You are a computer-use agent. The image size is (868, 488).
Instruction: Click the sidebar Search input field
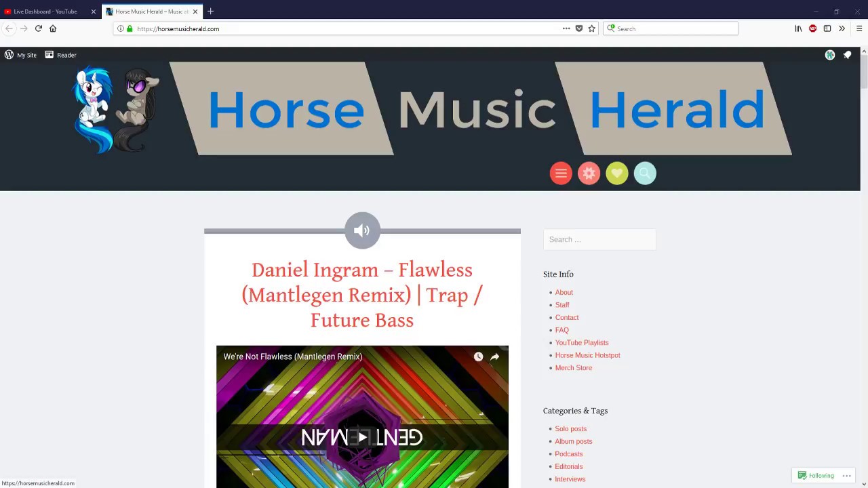click(599, 239)
